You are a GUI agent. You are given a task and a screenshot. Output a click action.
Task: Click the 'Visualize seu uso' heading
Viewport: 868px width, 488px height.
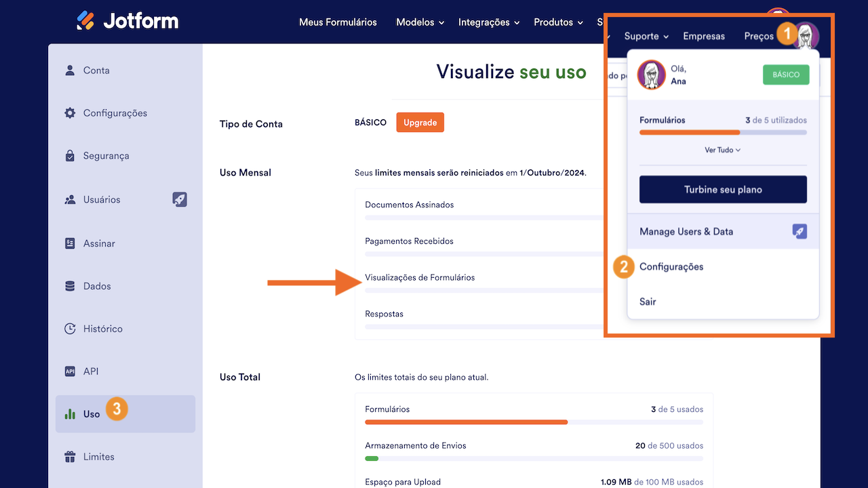(511, 72)
